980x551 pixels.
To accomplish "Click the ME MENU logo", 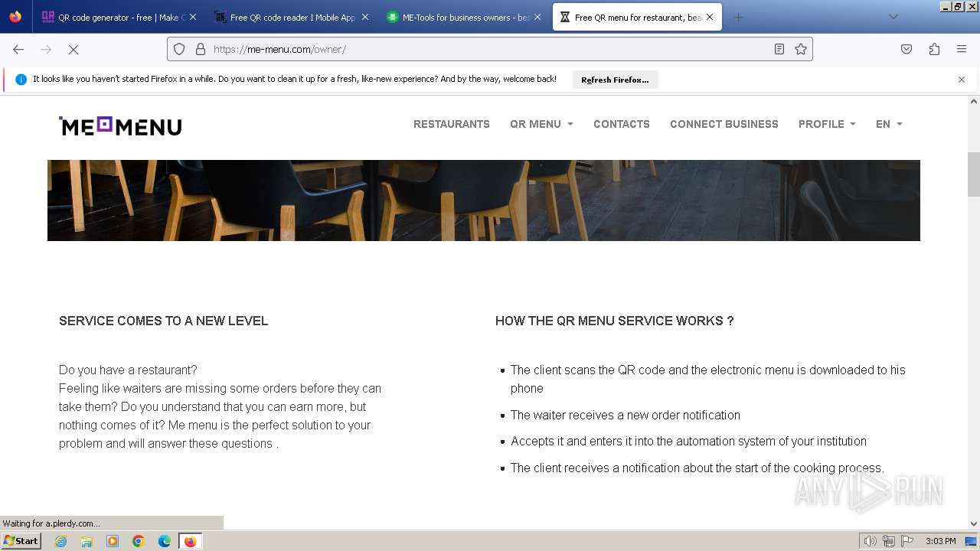I will pos(120,126).
